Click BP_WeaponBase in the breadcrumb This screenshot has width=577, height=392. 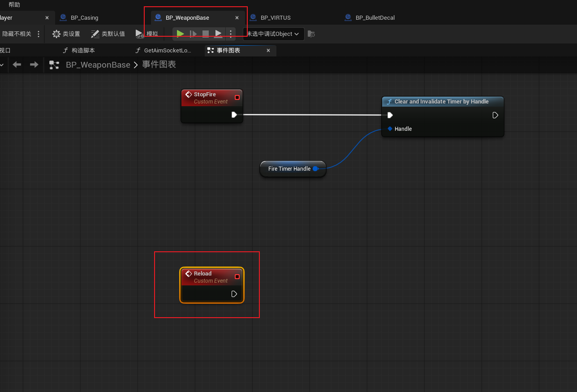pos(98,65)
